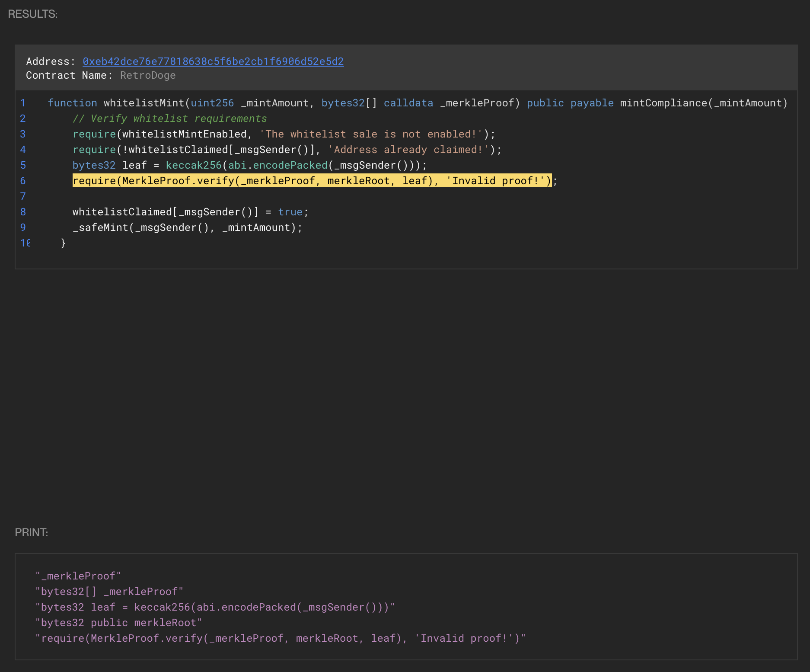Click the RESULTS heading
Image resolution: width=810 pixels, height=672 pixels.
(33, 14)
